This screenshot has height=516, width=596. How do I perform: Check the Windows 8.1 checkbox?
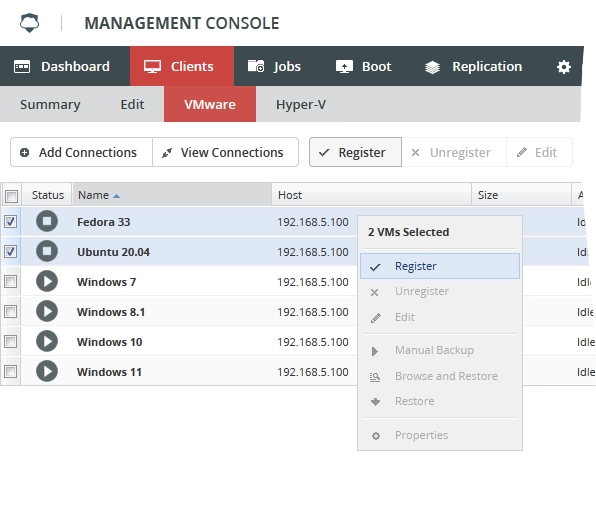click(x=10, y=312)
